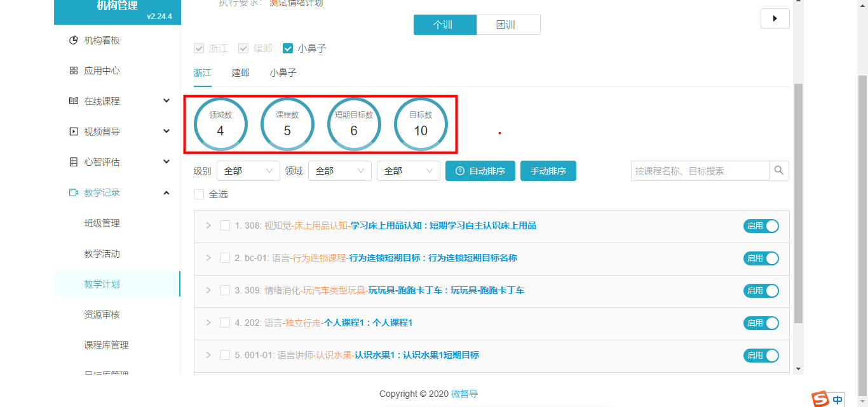868x407 pixels.
Task: Open 班级管理 in the sidebar
Action: tap(102, 224)
